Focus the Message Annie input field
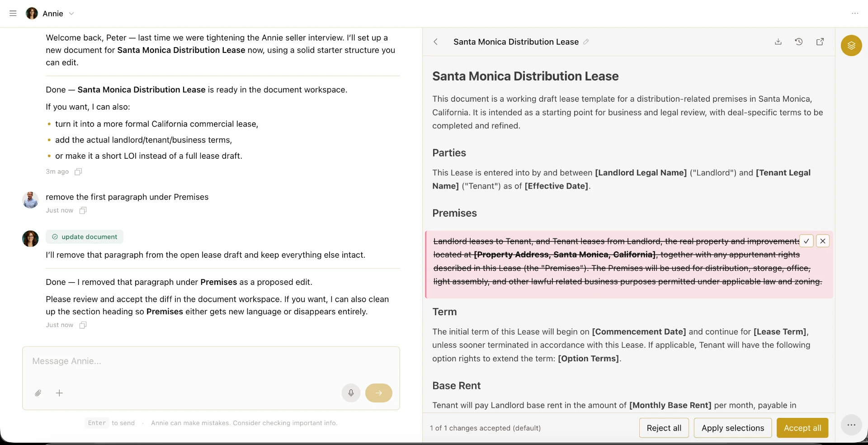Viewport: 868px width, 445px height. 211,361
